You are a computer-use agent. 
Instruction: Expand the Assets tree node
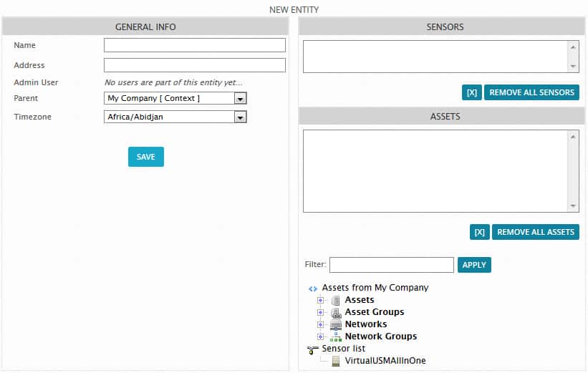(320, 300)
